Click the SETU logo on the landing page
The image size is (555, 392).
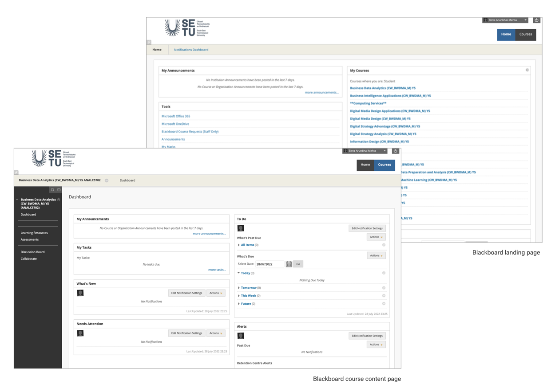pos(187,28)
